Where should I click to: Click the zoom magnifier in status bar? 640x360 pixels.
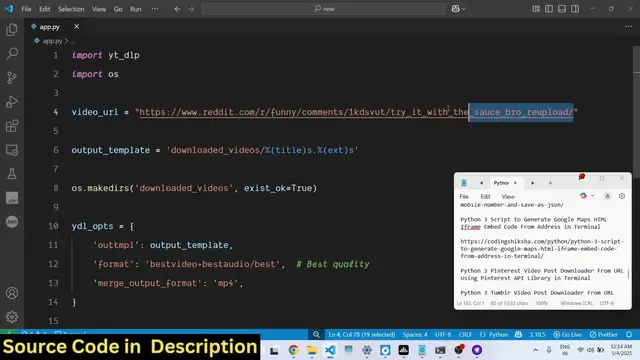point(316,334)
